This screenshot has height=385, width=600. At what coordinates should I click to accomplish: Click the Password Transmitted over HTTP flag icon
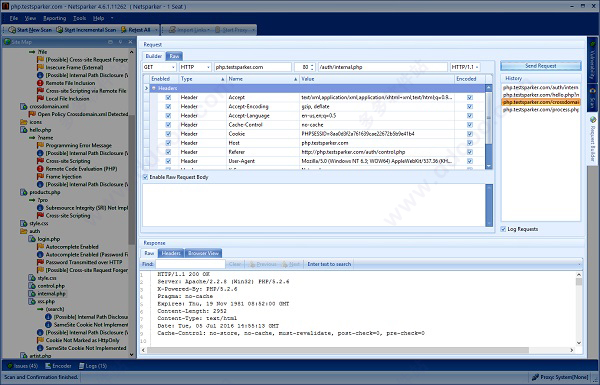point(40,263)
